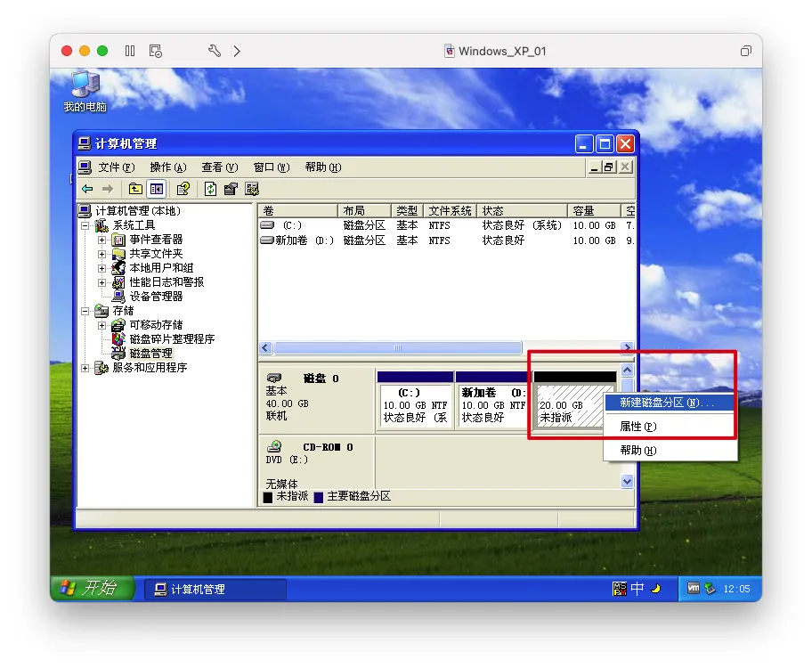Collapse the 系统工具 tree node
The height and width of the screenshot is (668, 812).
[85, 225]
